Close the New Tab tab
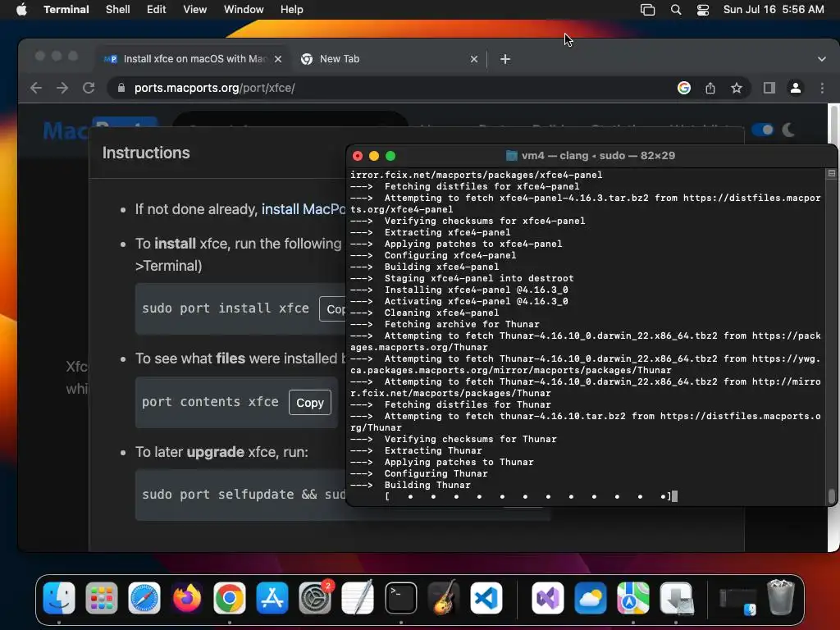Viewport: 840px width, 630px height. click(473, 59)
